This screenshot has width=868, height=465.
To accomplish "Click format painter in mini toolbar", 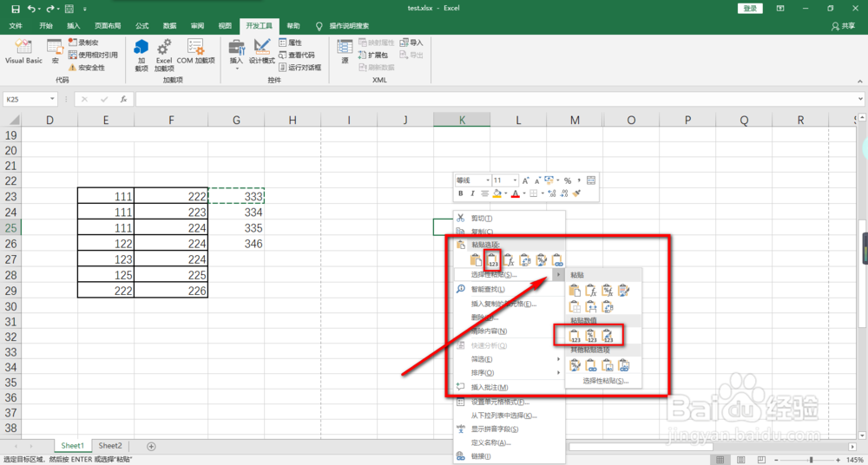I will point(576,193).
